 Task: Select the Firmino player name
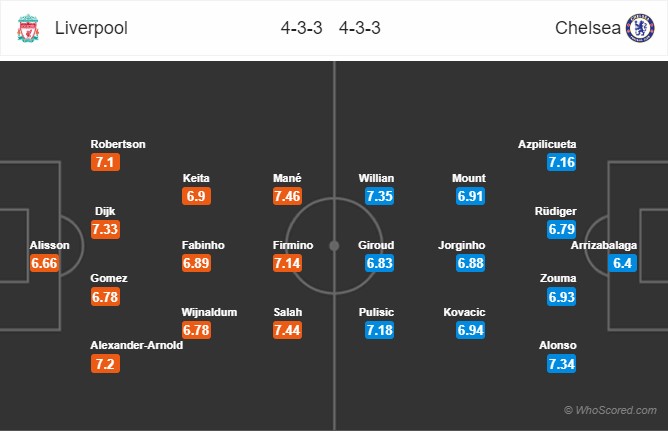pos(293,245)
